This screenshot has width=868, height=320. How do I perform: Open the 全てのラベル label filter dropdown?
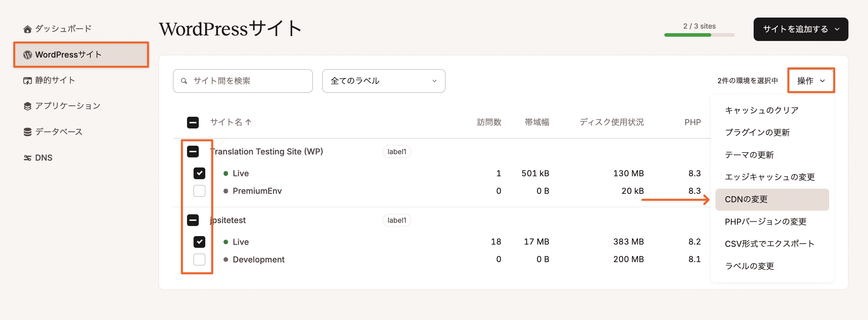[x=383, y=81]
